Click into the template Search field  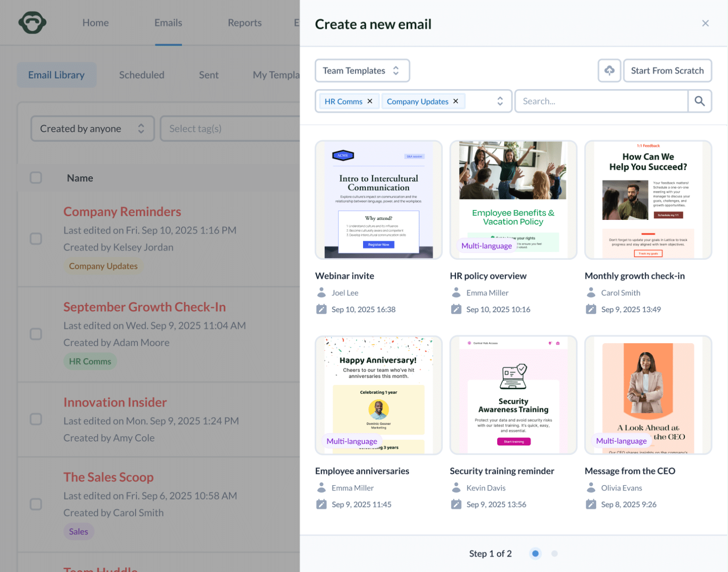point(601,101)
